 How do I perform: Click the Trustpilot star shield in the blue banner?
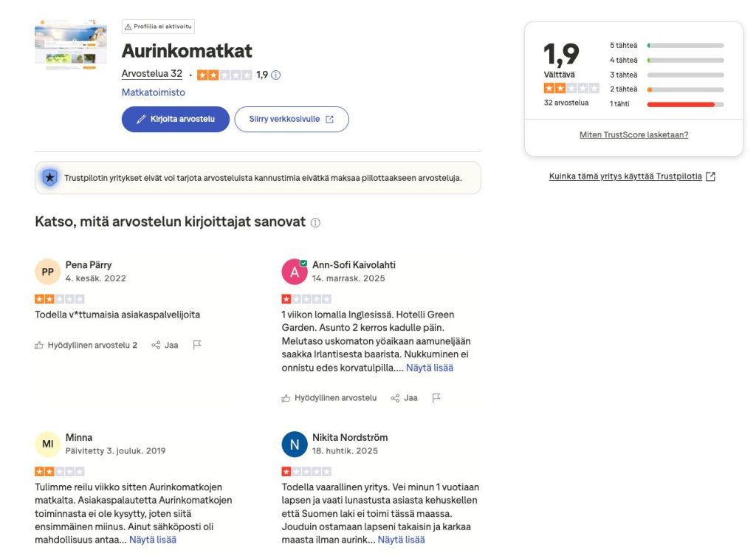pyautogui.click(x=49, y=177)
